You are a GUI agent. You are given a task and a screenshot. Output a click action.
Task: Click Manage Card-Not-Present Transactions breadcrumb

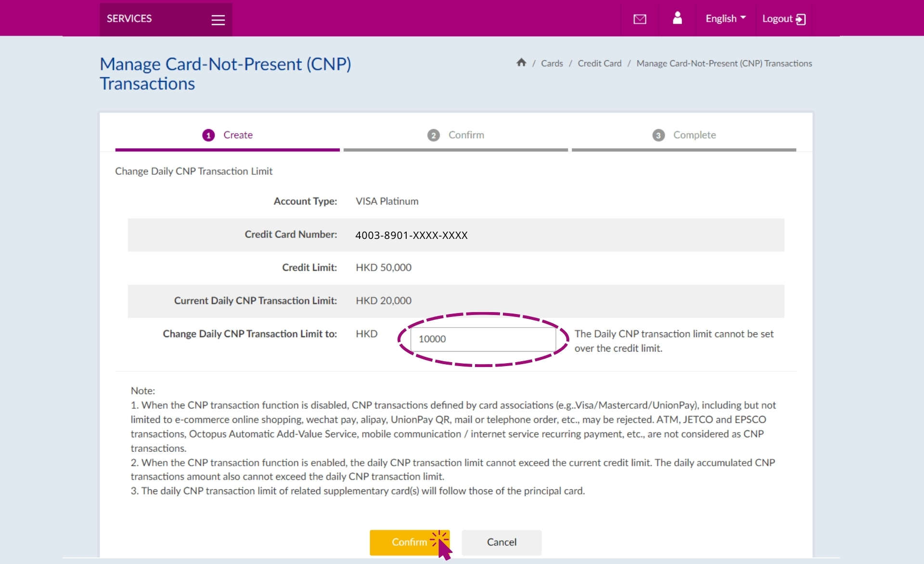point(724,63)
